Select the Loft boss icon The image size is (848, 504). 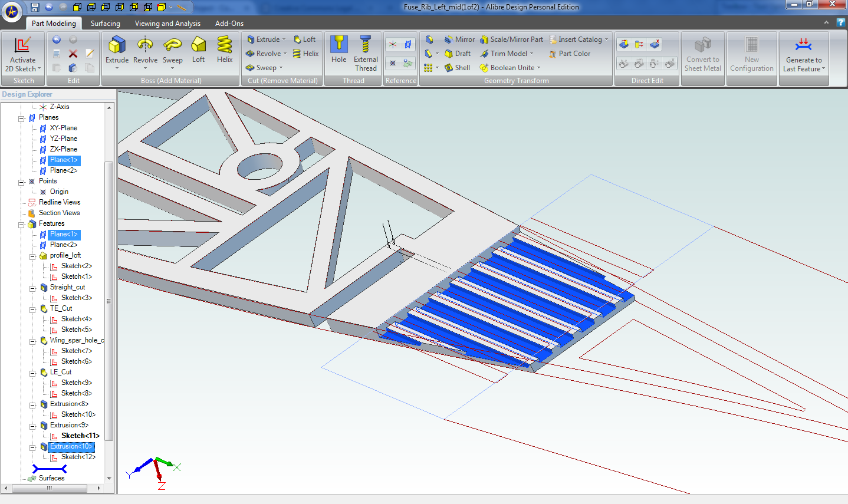[199, 46]
